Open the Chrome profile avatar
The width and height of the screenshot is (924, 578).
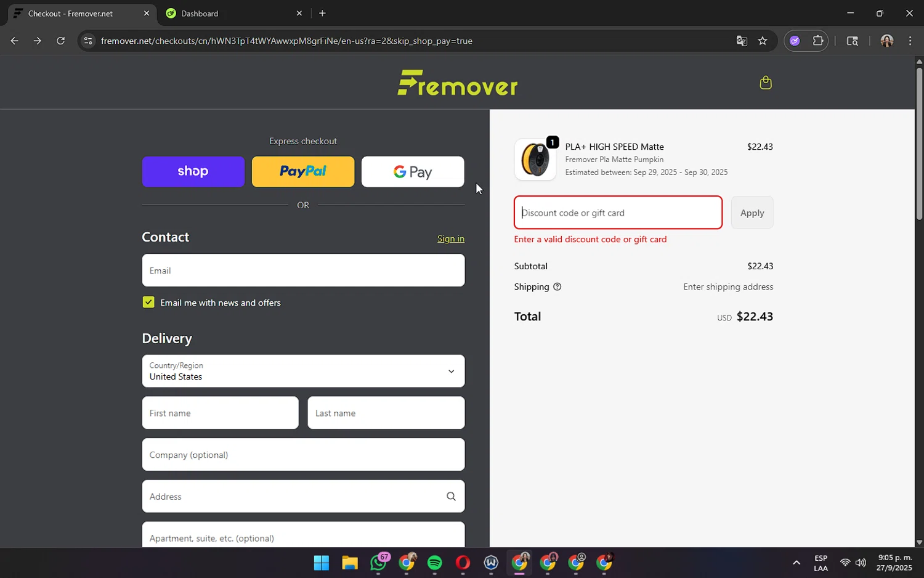tap(887, 41)
